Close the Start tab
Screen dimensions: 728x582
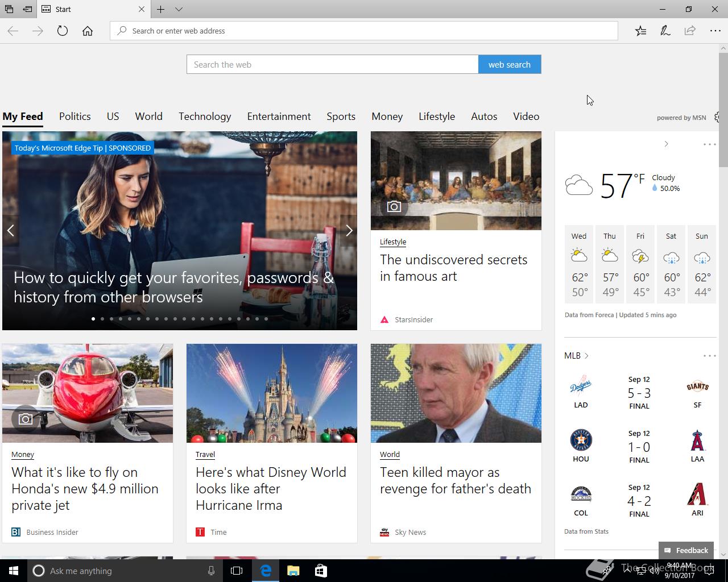click(x=142, y=9)
